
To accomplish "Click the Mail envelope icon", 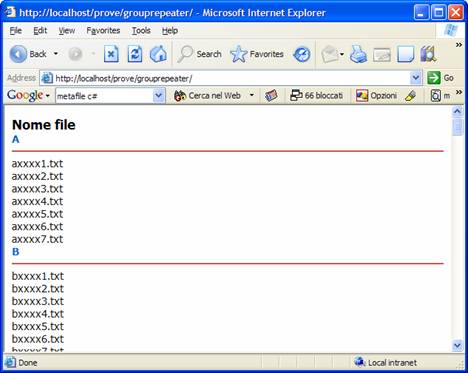I will 329,54.
